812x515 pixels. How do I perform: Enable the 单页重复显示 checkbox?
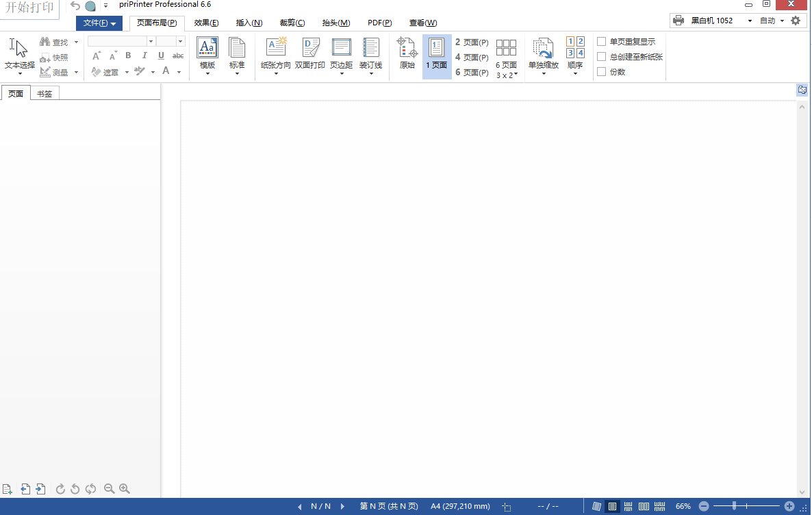click(601, 41)
